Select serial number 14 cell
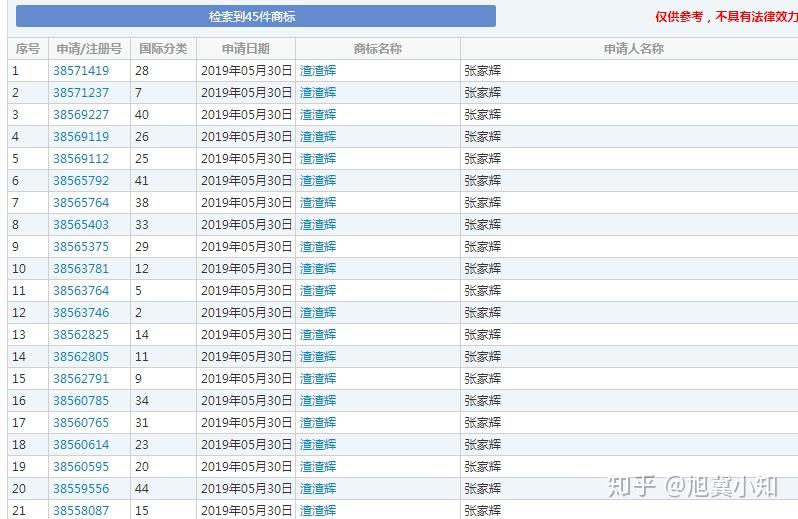 click(x=28, y=357)
